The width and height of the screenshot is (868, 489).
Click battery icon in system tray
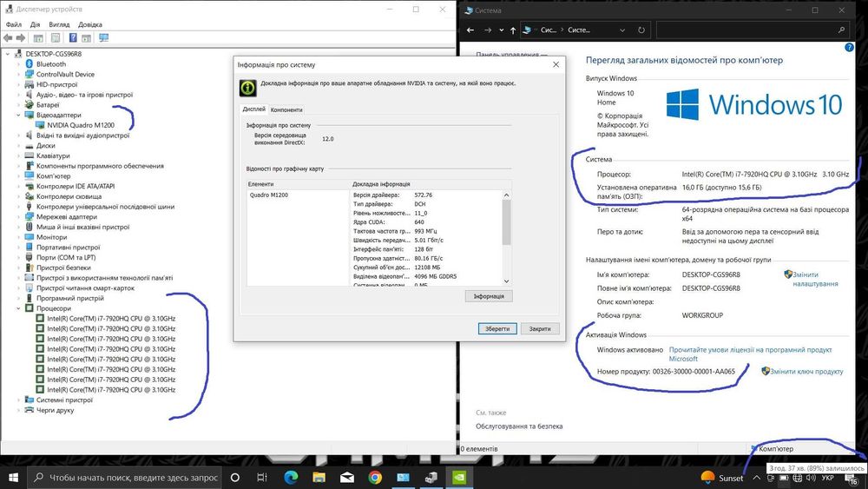(x=784, y=478)
